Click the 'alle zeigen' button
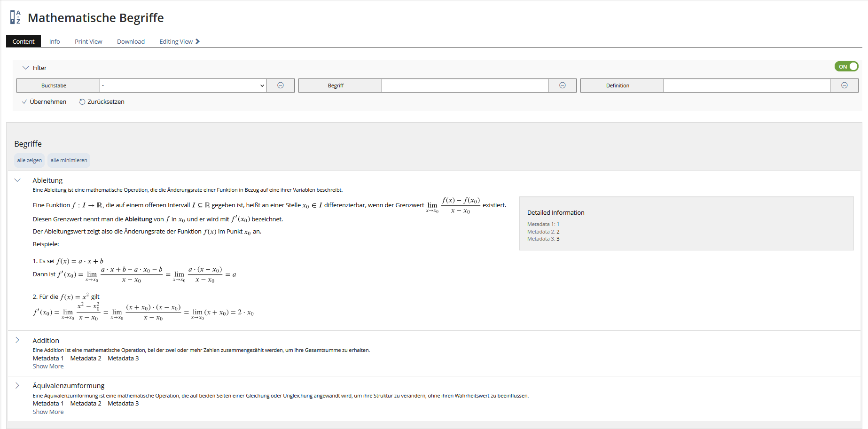 click(29, 160)
